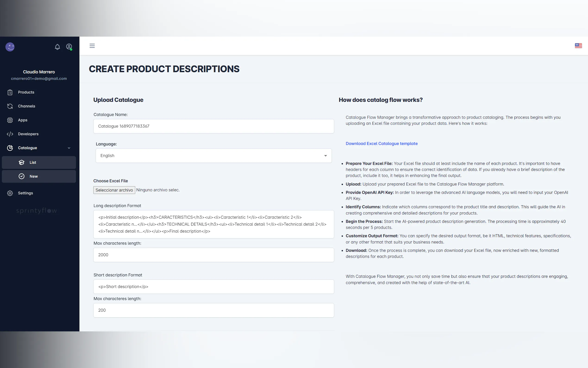This screenshot has height=368, width=588.
Task: Open the notifications bell
Action: pos(57,47)
